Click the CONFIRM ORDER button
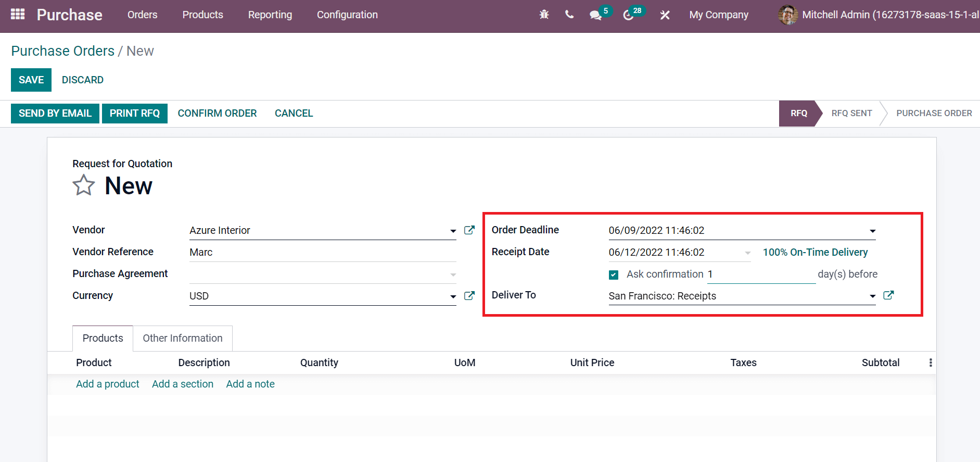The image size is (980, 462). point(217,113)
